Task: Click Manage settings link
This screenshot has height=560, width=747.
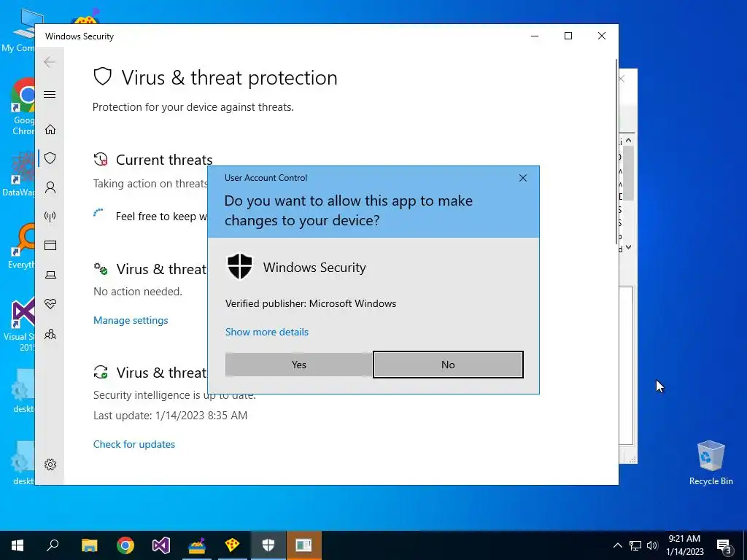Action: pyautogui.click(x=131, y=321)
